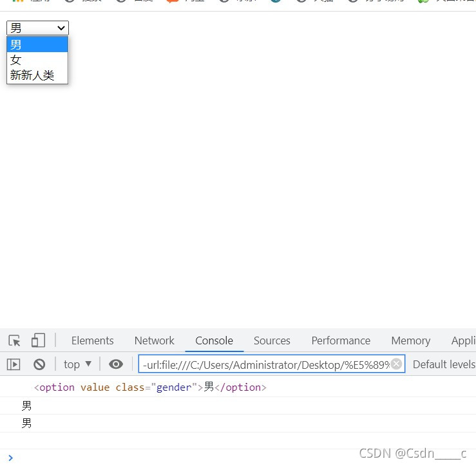Screen dimensions: 476x466
Task: Select the Console tab
Action: pos(214,340)
